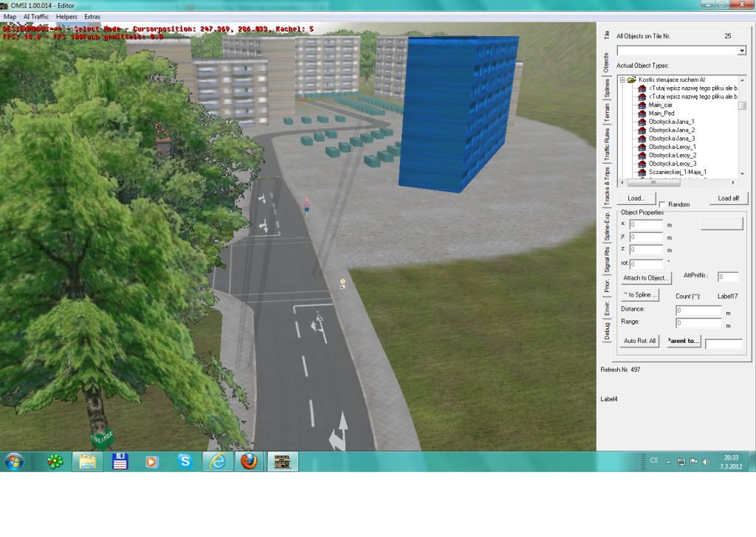Click the volume speaker tray icon
756x537 pixels.
point(706,462)
